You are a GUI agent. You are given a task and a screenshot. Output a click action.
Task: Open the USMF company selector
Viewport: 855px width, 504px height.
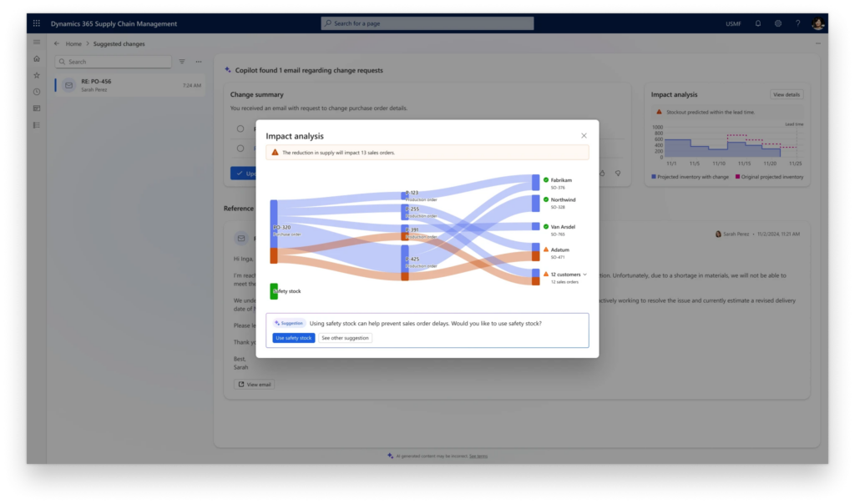pyautogui.click(x=733, y=23)
